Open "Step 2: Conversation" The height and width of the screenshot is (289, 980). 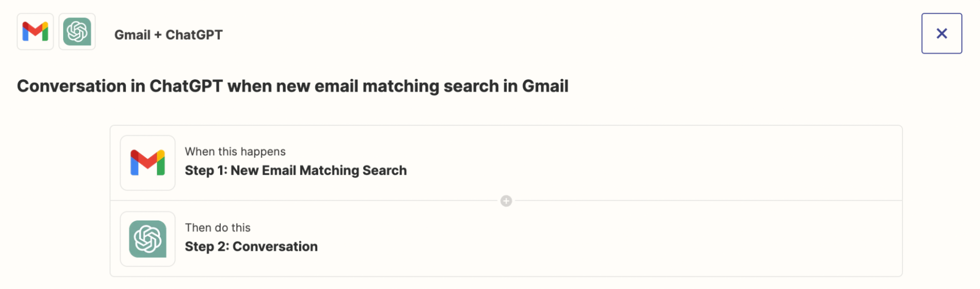coord(251,246)
